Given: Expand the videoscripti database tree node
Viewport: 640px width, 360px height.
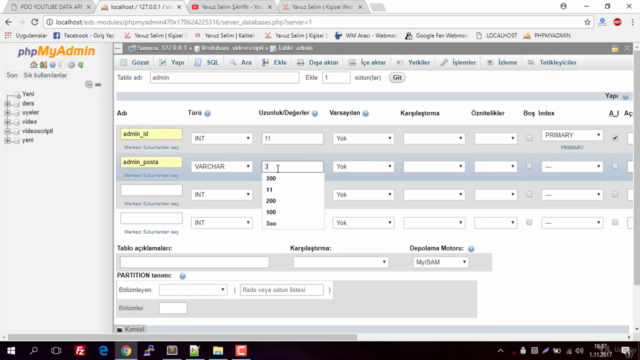Looking at the screenshot, I should (7, 131).
